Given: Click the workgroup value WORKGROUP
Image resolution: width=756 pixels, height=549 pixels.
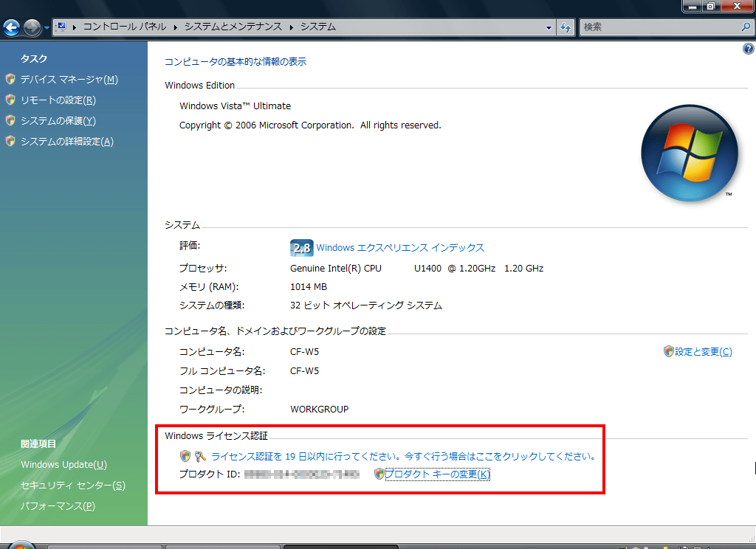Looking at the screenshot, I should pos(319,410).
